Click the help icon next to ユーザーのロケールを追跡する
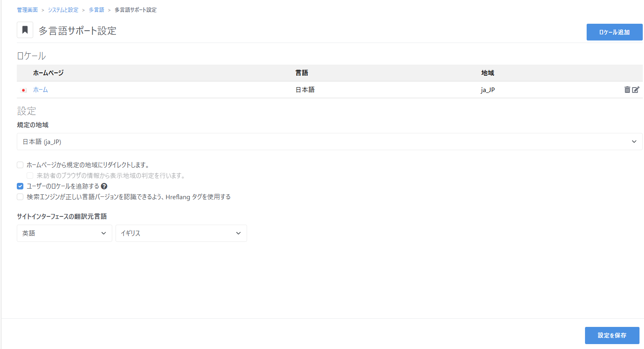Screen dimensions: 644x349 [104, 186]
